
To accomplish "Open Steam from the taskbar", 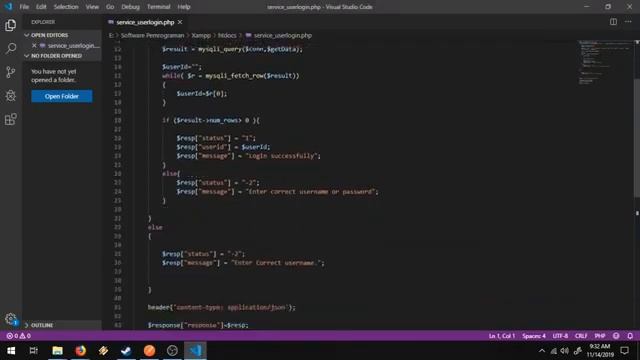I will [126, 351].
